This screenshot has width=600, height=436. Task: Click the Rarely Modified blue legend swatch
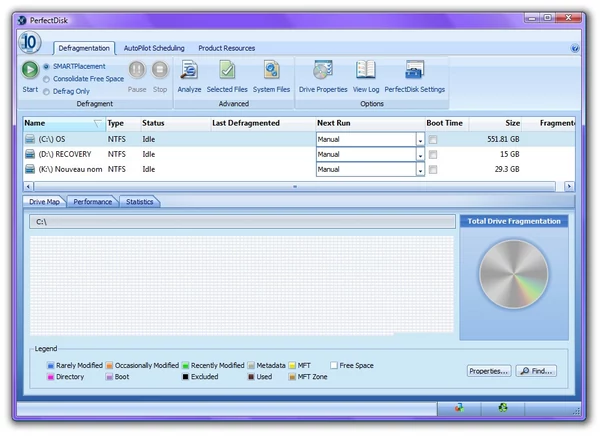click(51, 366)
